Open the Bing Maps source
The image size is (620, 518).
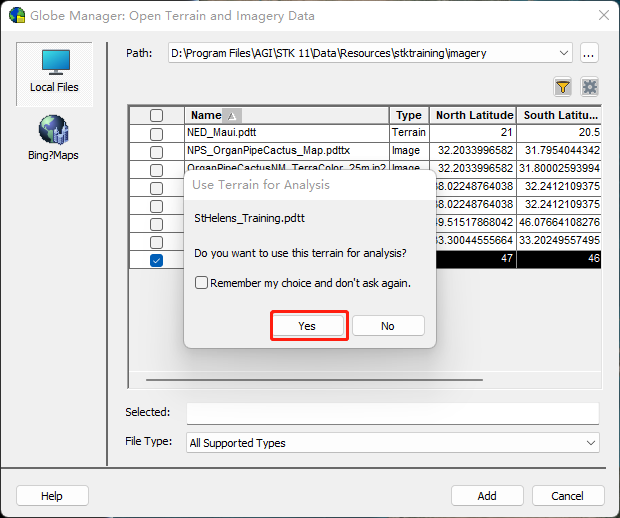pos(53,138)
